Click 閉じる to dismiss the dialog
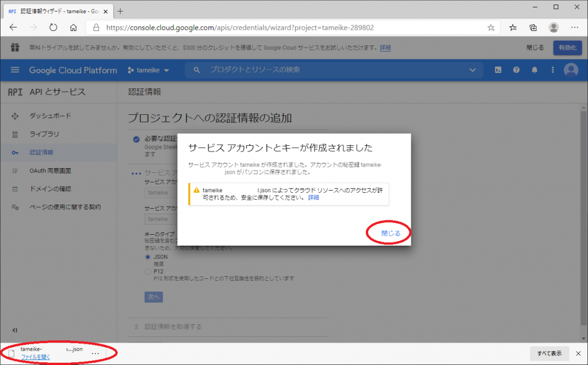 pos(390,233)
